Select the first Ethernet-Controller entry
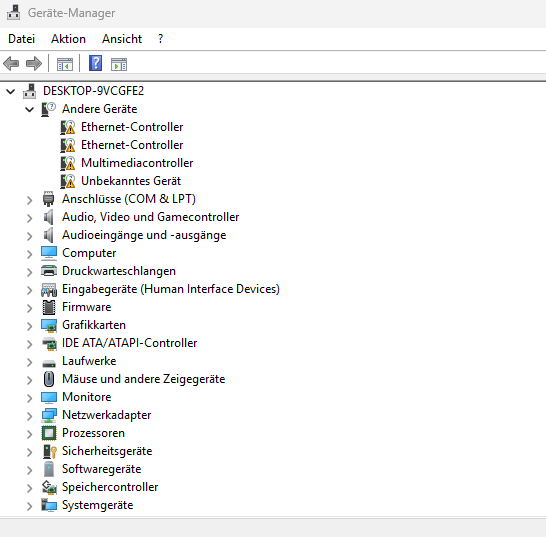546x537 pixels. pyautogui.click(x=132, y=127)
